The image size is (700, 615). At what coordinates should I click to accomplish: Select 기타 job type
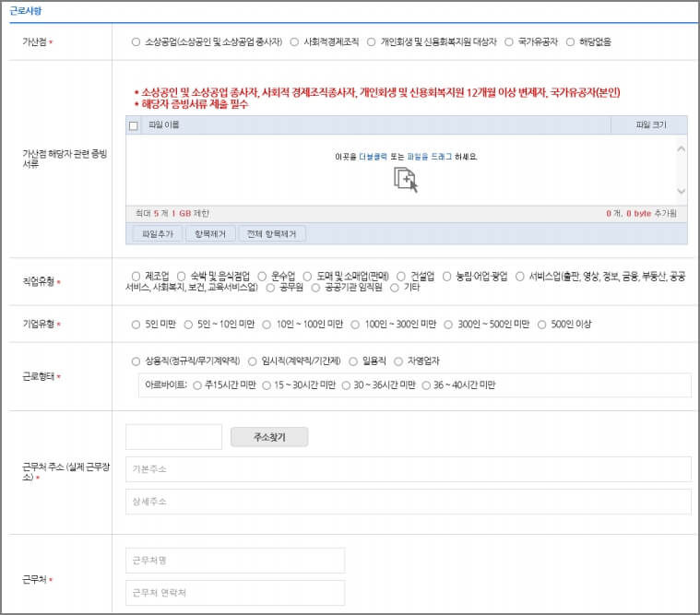click(x=394, y=288)
